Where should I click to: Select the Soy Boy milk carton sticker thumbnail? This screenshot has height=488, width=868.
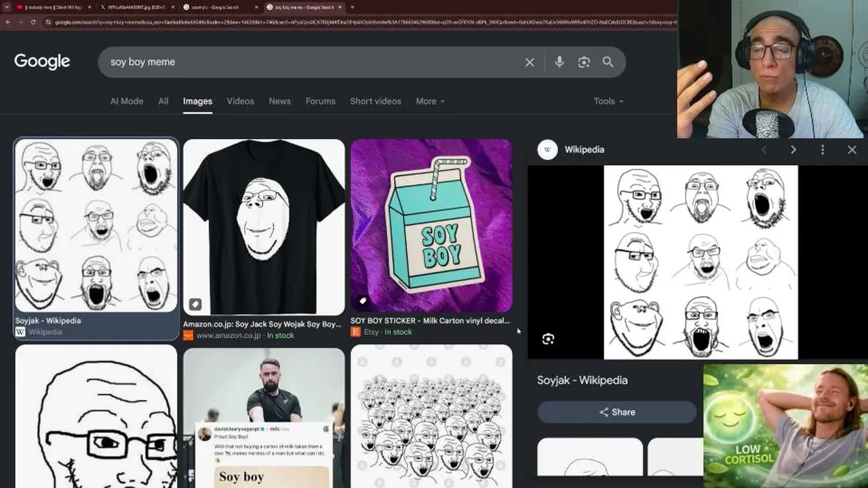[x=431, y=226]
